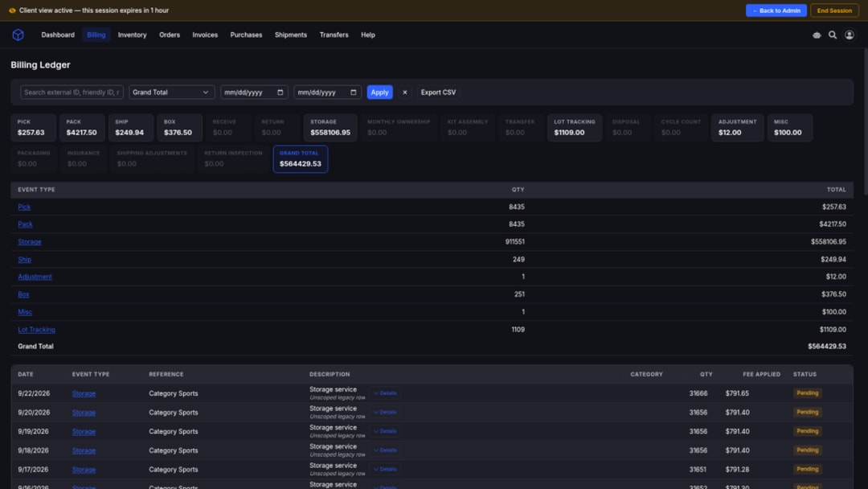Select the Misc $100.00 card
The width and height of the screenshot is (868, 489).
point(790,127)
